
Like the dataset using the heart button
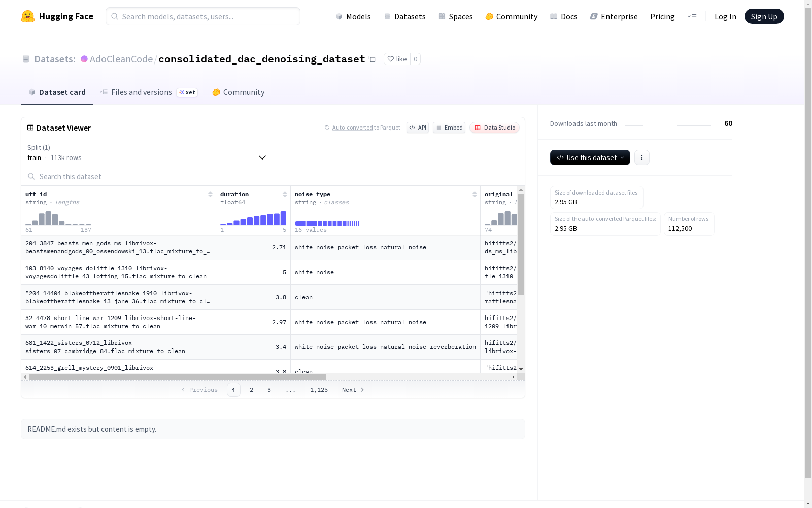coord(397,59)
